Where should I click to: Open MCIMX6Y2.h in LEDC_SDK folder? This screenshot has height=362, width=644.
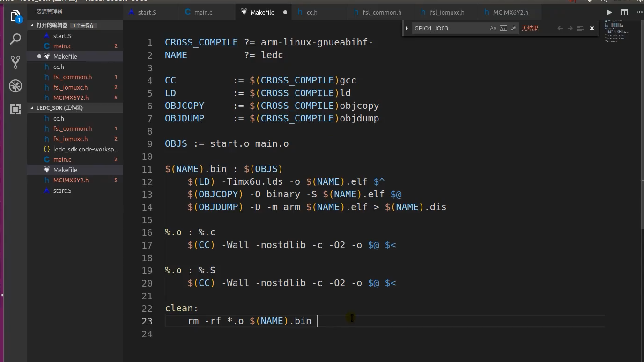pos(75,180)
